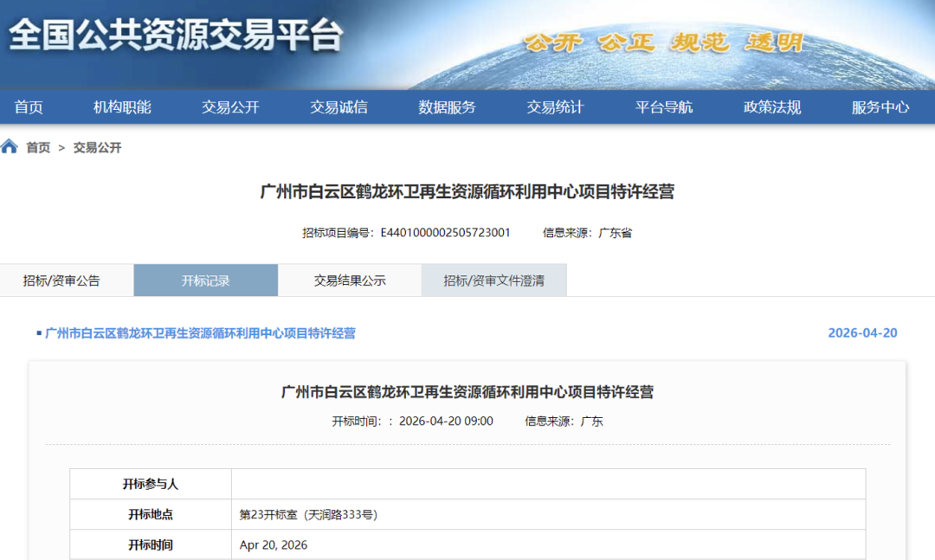Click the 首页 breadcrumb link
This screenshot has width=935, height=560.
38,148
